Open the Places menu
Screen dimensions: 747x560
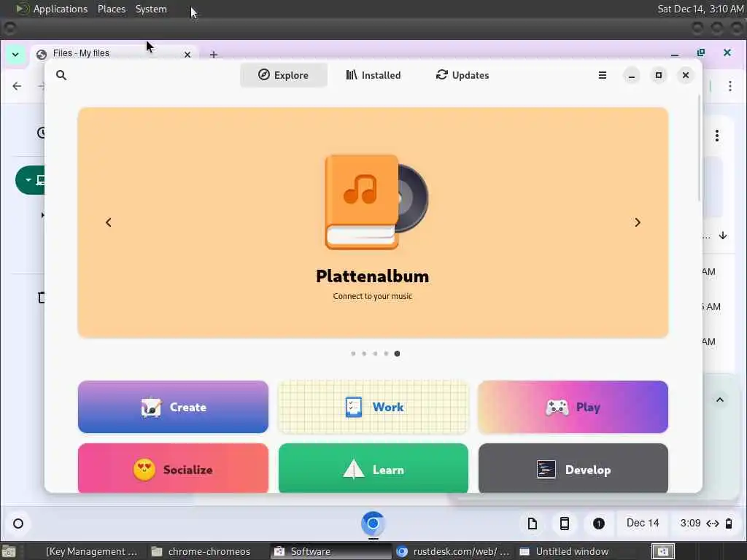tap(112, 9)
